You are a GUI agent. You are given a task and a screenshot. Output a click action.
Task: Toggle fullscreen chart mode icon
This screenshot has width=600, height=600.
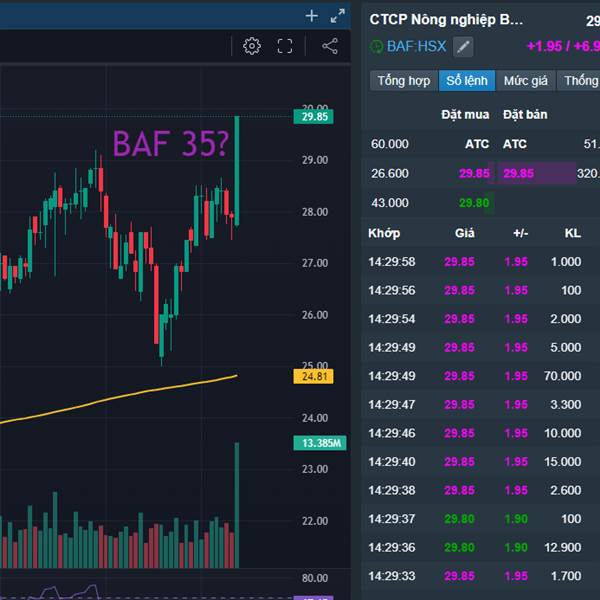coord(285,46)
